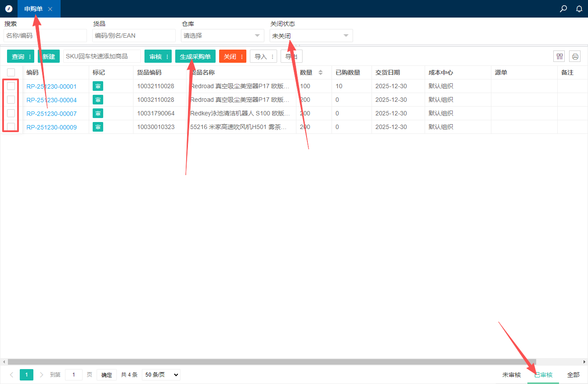Click the printer icon
The image size is (588, 384).
click(x=575, y=56)
